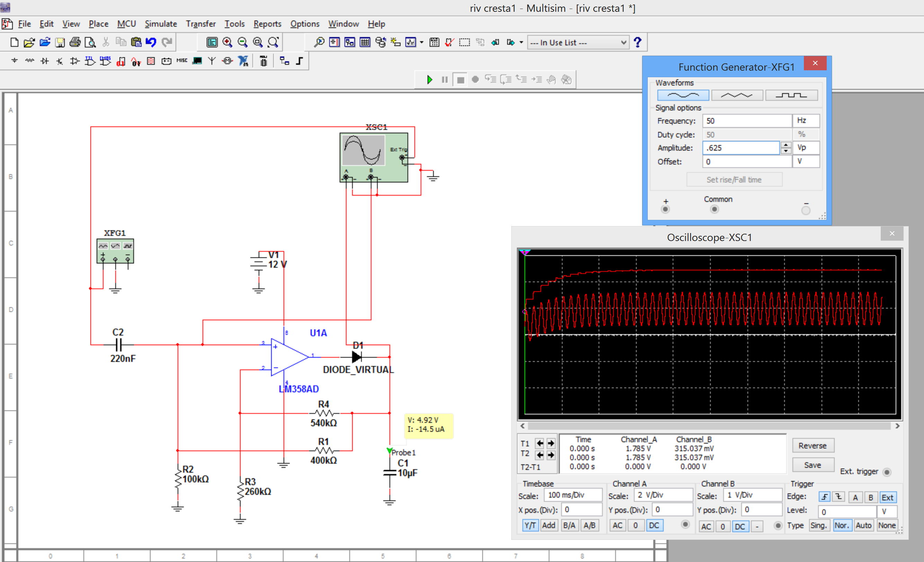The height and width of the screenshot is (562, 924).
Task: Open the Transfer menu
Action: (201, 24)
